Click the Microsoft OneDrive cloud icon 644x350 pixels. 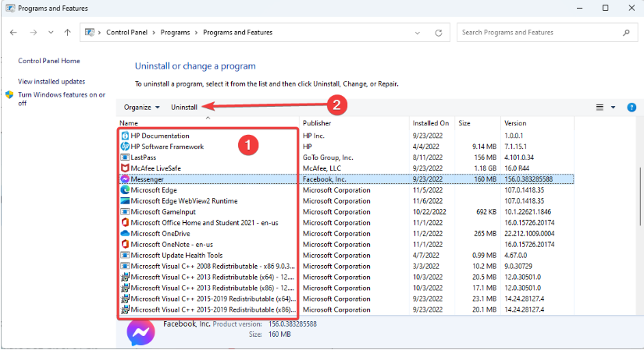pos(125,233)
